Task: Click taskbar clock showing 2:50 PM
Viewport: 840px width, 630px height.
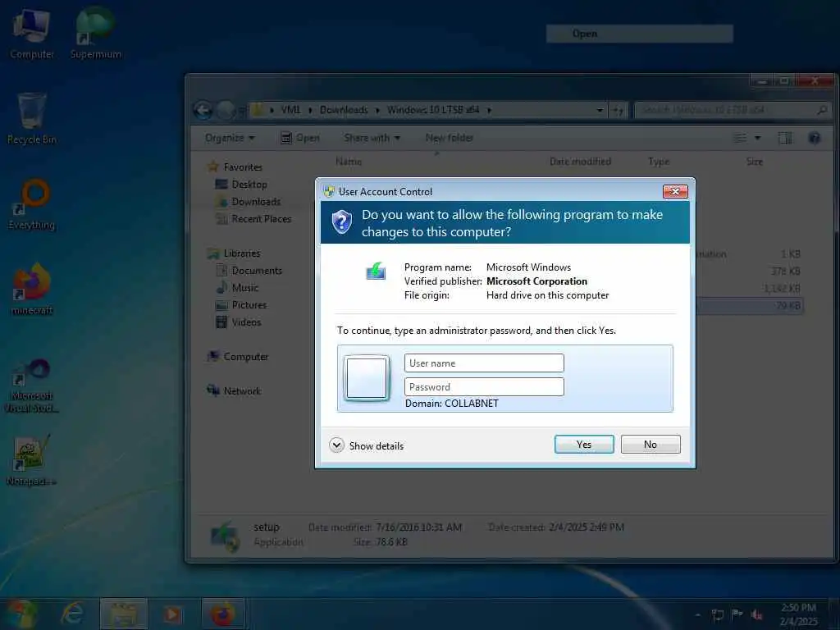Action: point(799,614)
